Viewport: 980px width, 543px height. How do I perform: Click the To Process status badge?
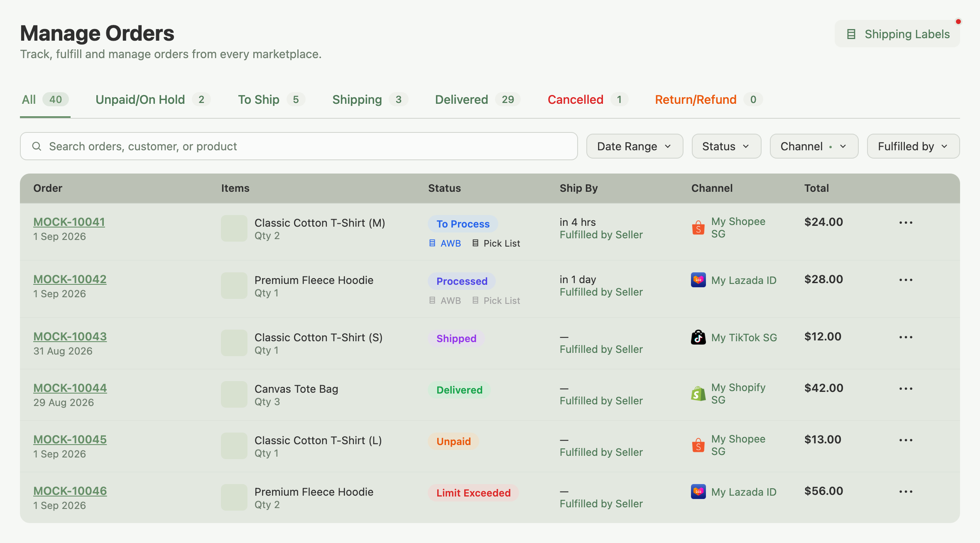pyautogui.click(x=463, y=224)
